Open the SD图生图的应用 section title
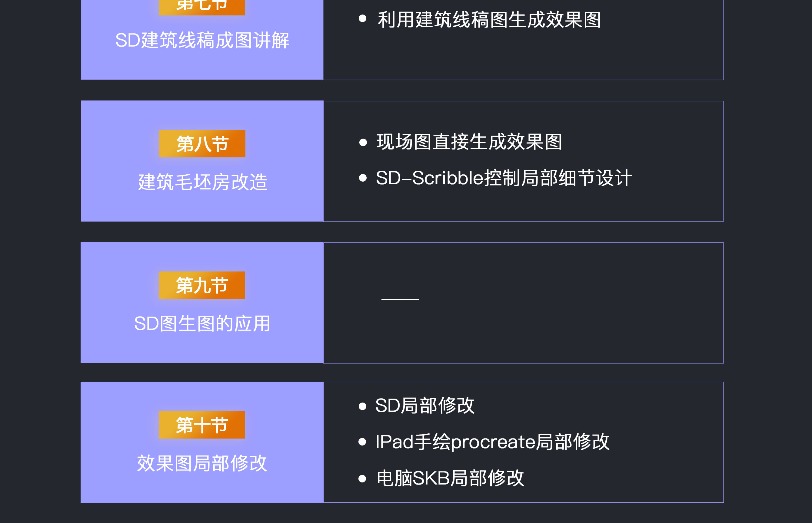This screenshot has width=812, height=523. point(202,323)
